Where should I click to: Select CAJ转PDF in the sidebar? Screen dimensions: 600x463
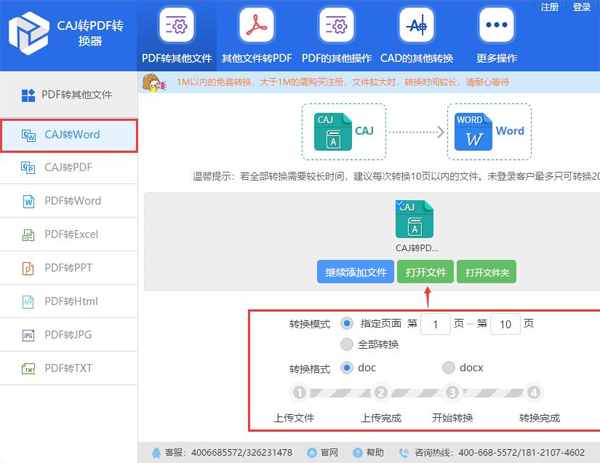[x=68, y=167]
